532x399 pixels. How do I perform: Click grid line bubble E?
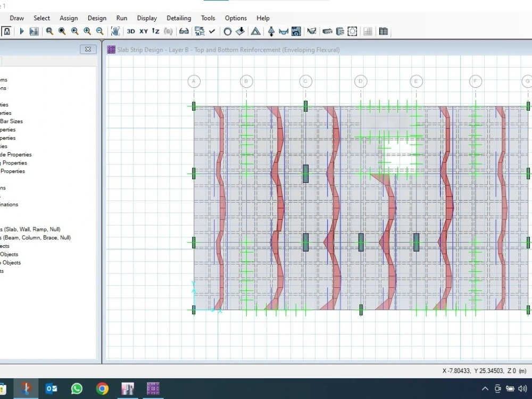(x=416, y=81)
